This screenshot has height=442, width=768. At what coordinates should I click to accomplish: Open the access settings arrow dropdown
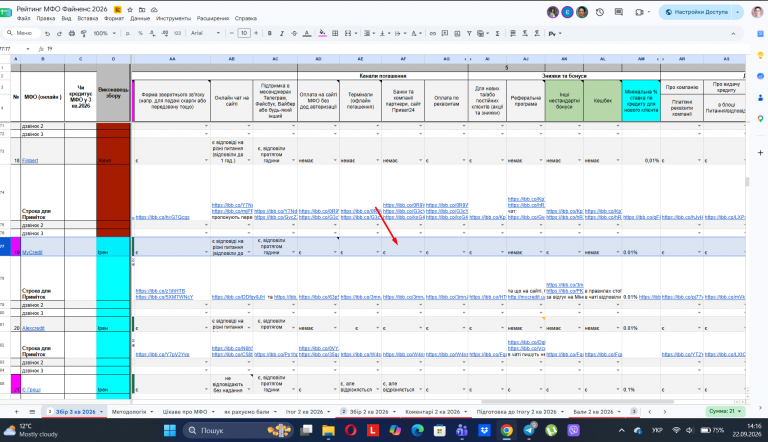click(738, 12)
